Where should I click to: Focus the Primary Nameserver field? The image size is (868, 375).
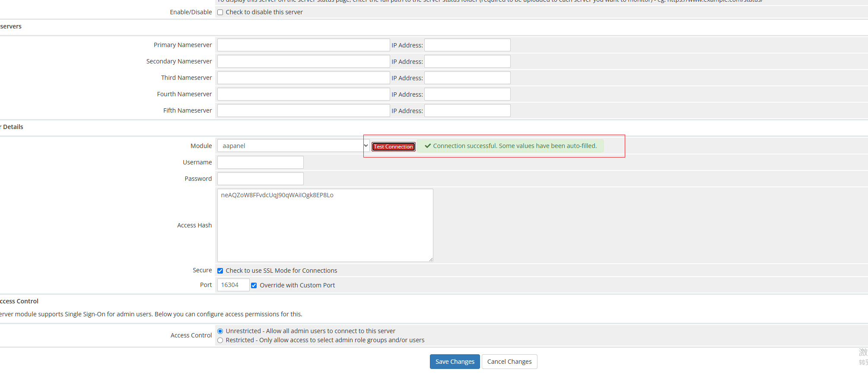click(x=304, y=45)
